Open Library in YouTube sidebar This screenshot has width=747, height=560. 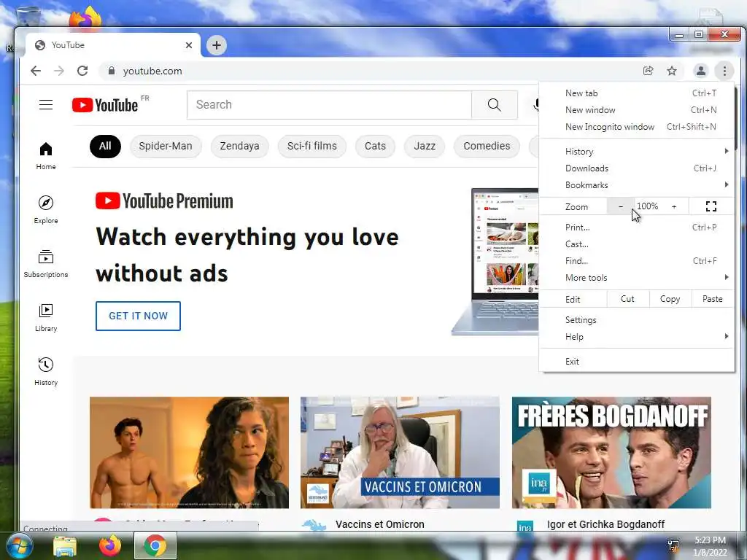point(46,318)
